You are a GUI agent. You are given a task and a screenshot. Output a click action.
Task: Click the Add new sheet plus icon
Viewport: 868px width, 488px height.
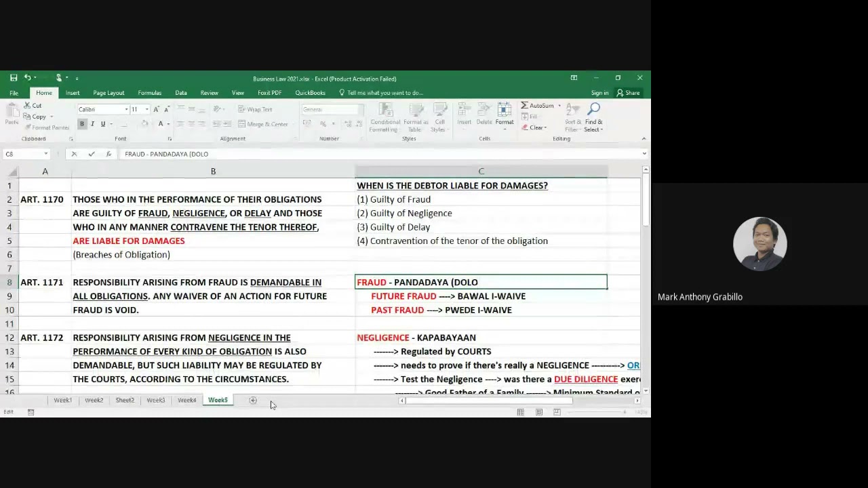click(x=253, y=400)
